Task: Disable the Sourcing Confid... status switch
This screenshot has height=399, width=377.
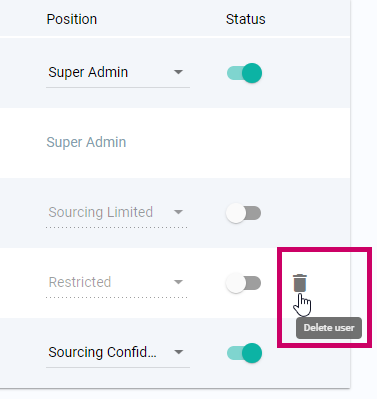Action: [244, 353]
